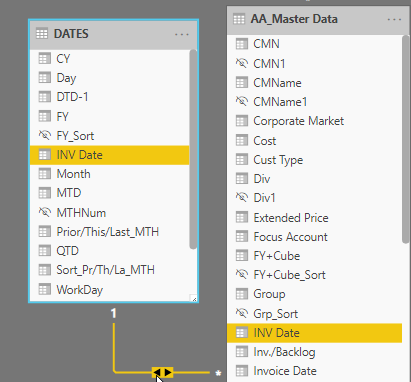Toggle the hidden-eye icon for FY_Sort
Screen dimensions: 411x382
45,135
